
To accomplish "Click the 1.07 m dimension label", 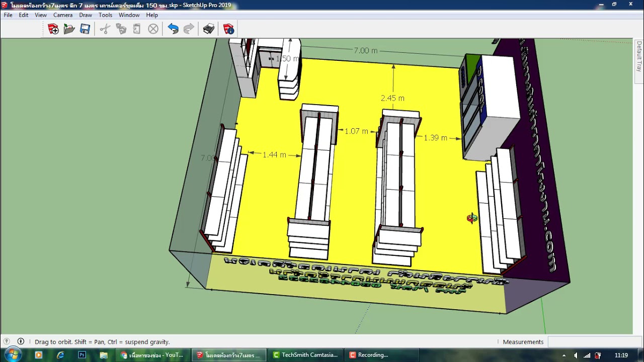I will click(356, 131).
